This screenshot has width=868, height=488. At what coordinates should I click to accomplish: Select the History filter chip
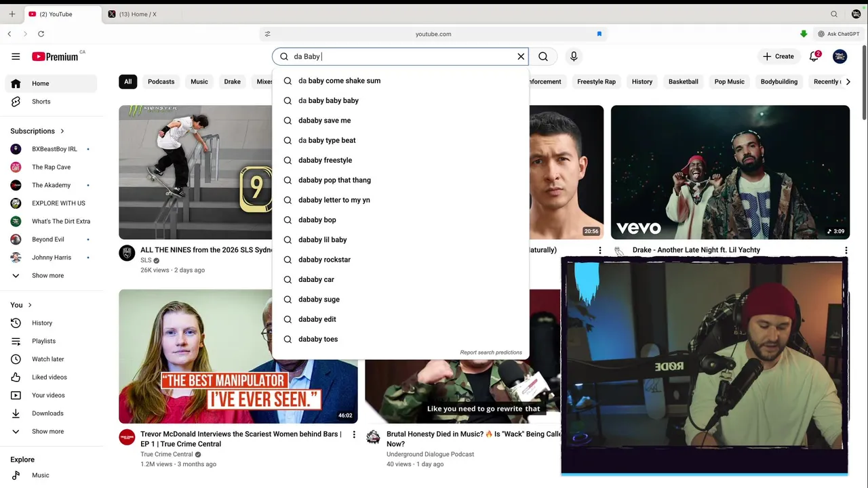642,81
